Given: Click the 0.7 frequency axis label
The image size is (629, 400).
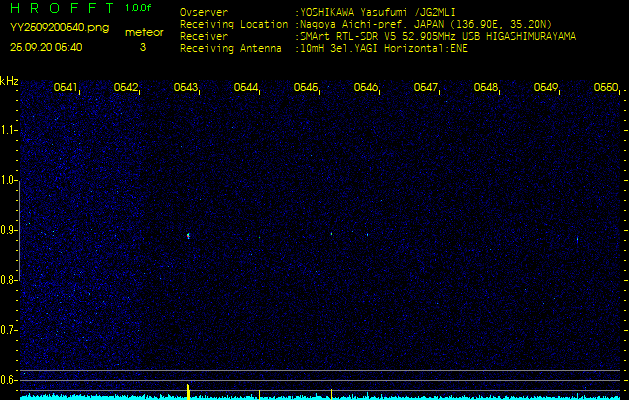Looking at the screenshot, I should pyautogui.click(x=8, y=330).
